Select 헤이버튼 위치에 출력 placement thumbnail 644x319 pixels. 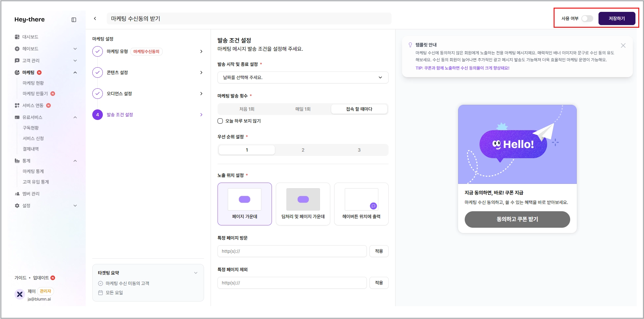click(x=361, y=199)
